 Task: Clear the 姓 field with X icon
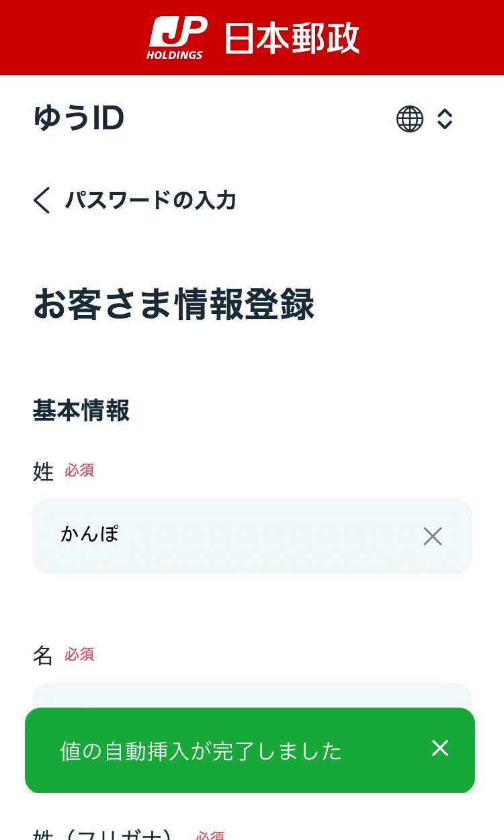coord(433,536)
